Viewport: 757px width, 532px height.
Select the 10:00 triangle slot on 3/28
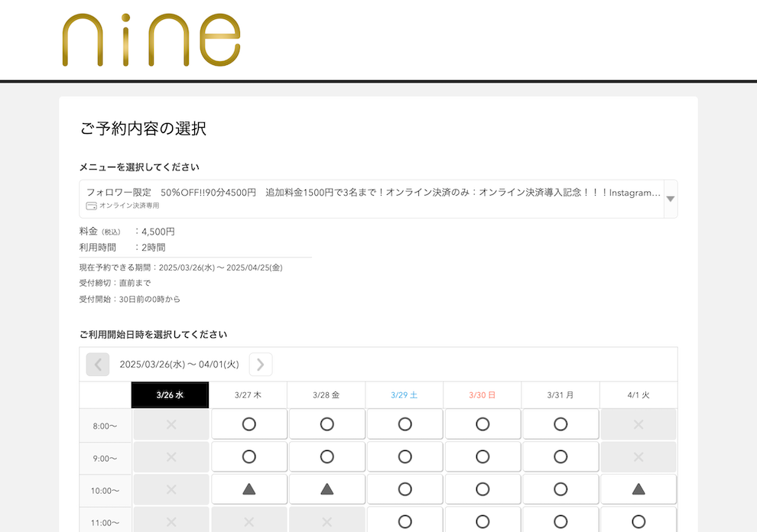tap(327, 489)
